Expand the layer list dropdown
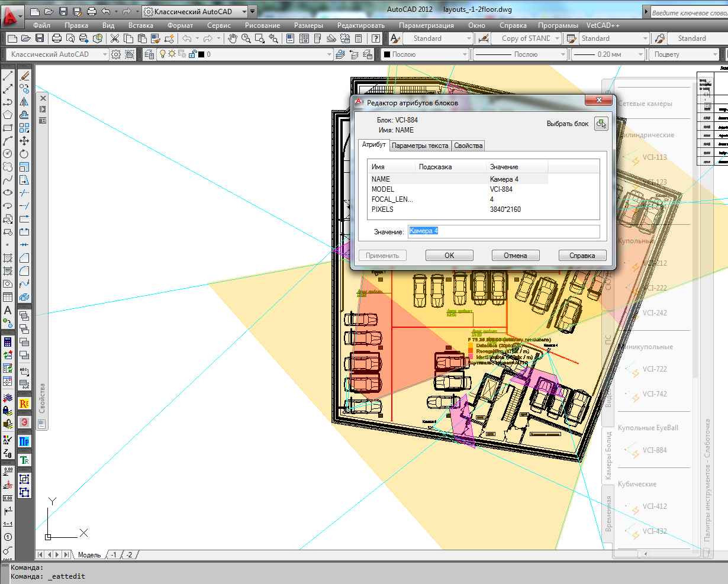 pos(329,54)
